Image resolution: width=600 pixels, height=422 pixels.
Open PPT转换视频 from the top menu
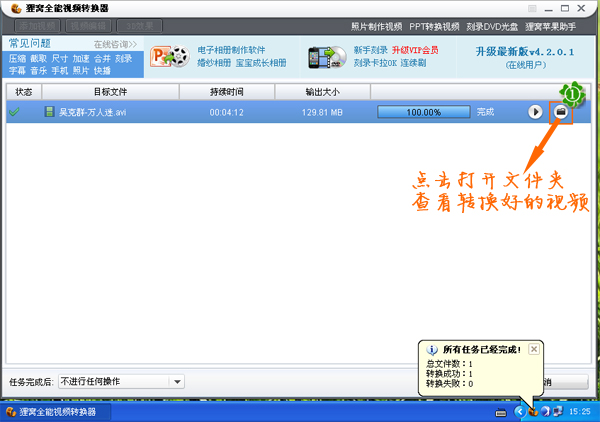pyautogui.click(x=434, y=27)
